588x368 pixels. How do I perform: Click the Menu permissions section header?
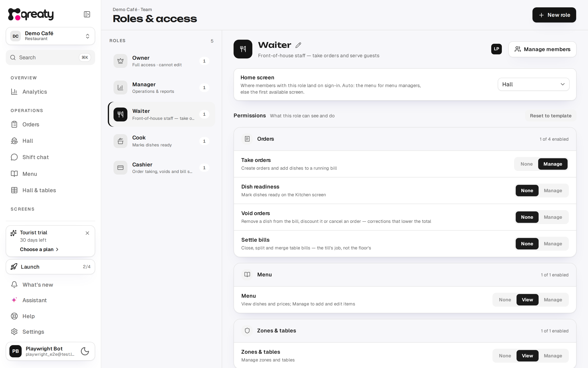point(405,275)
